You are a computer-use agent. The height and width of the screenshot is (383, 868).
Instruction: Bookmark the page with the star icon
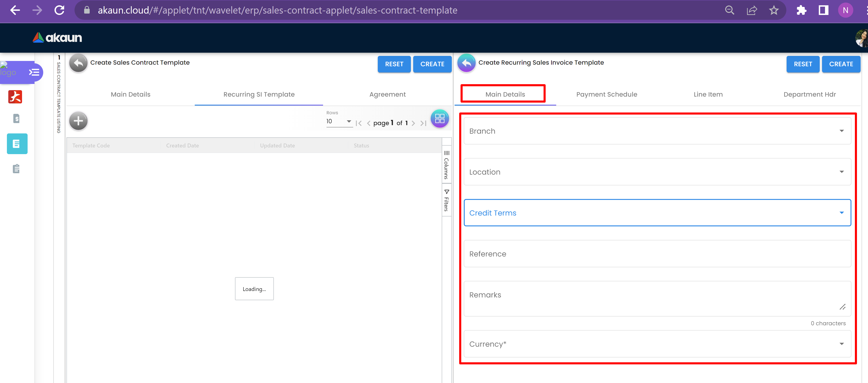click(774, 10)
